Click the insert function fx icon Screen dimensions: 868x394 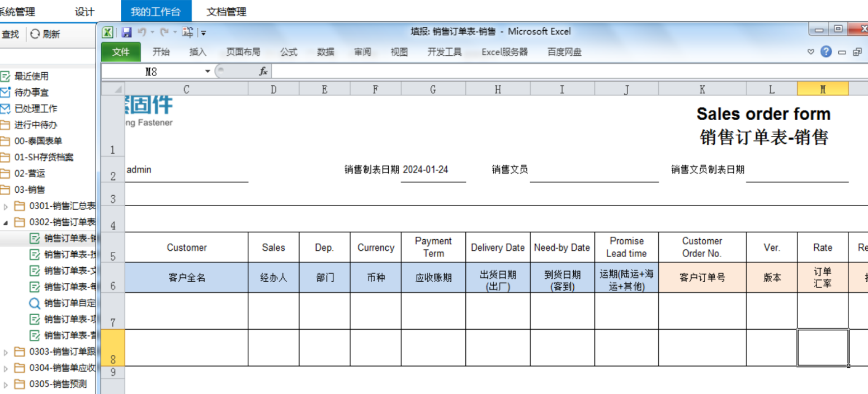[263, 72]
